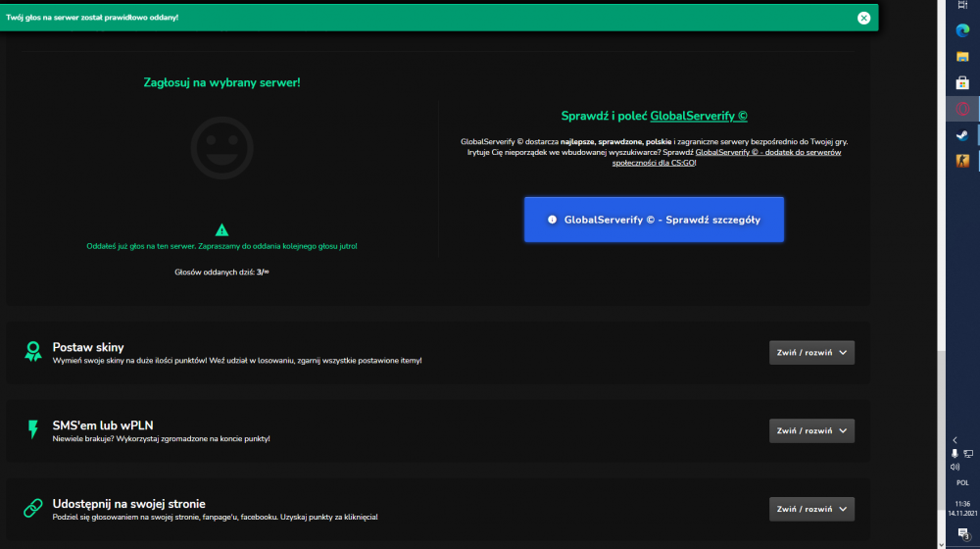Click the scrollbar down arrow at page bottom
Screen dimensions: 980x549
coord(941,545)
